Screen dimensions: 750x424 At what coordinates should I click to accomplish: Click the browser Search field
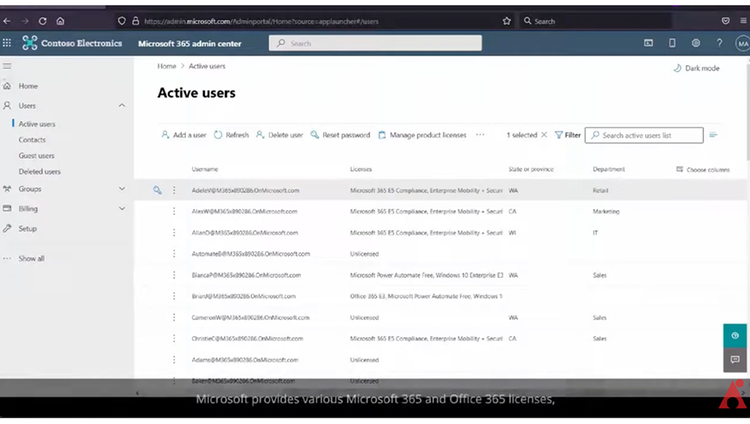[x=595, y=21]
